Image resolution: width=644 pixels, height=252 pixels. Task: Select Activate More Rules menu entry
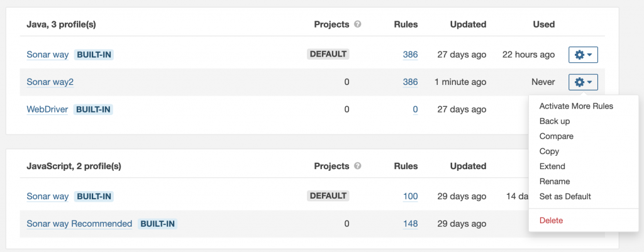tap(576, 106)
